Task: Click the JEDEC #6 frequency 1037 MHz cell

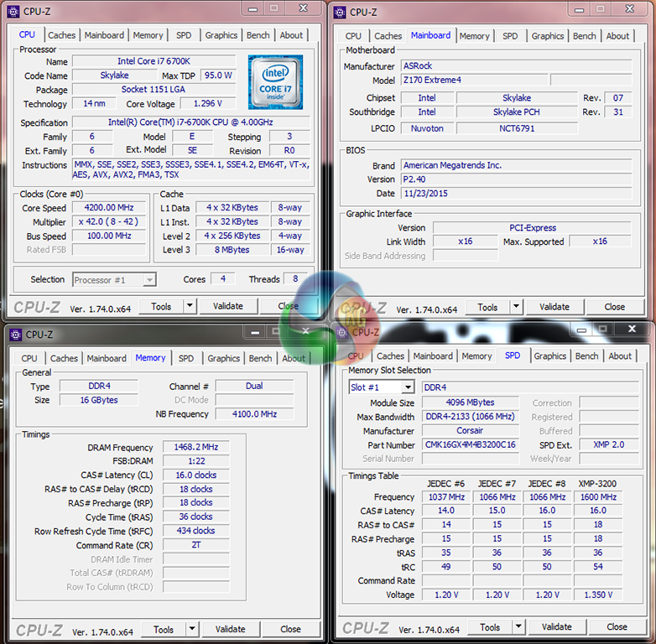Action: (x=446, y=497)
